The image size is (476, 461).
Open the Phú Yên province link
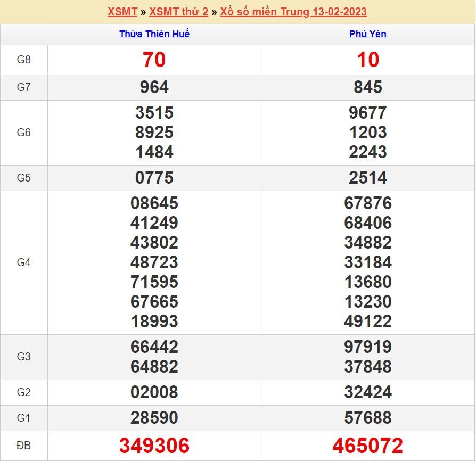tap(367, 34)
